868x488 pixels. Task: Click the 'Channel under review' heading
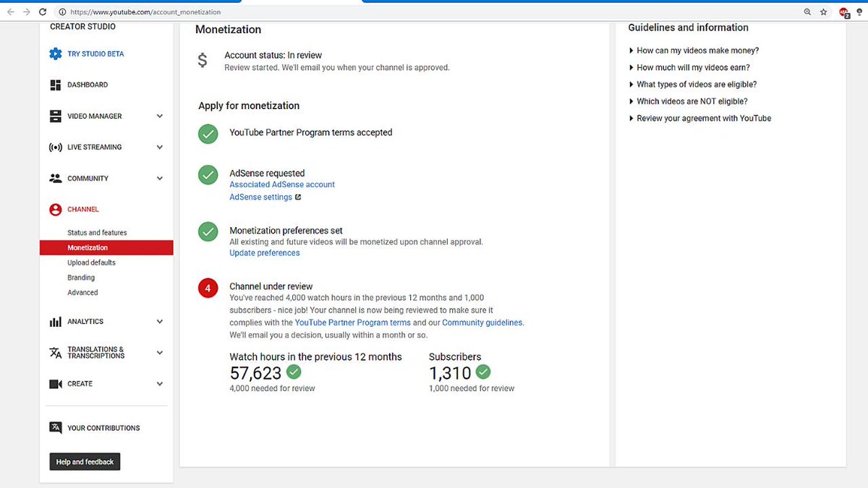click(x=271, y=287)
